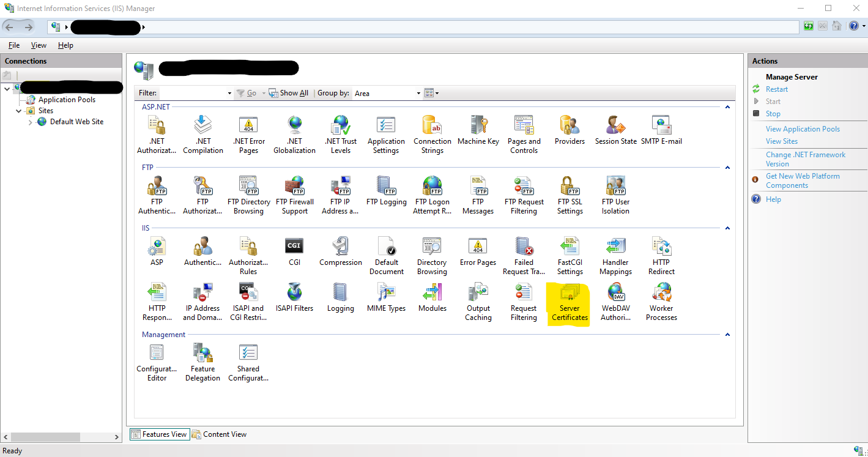Open Worker Processes feature
The width and height of the screenshot is (868, 457).
(662, 302)
